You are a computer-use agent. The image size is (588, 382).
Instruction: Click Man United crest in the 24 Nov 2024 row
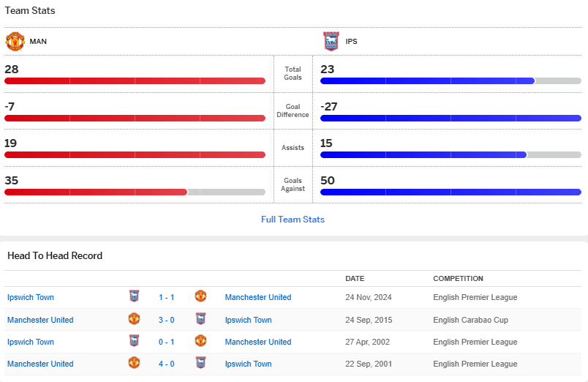200,297
